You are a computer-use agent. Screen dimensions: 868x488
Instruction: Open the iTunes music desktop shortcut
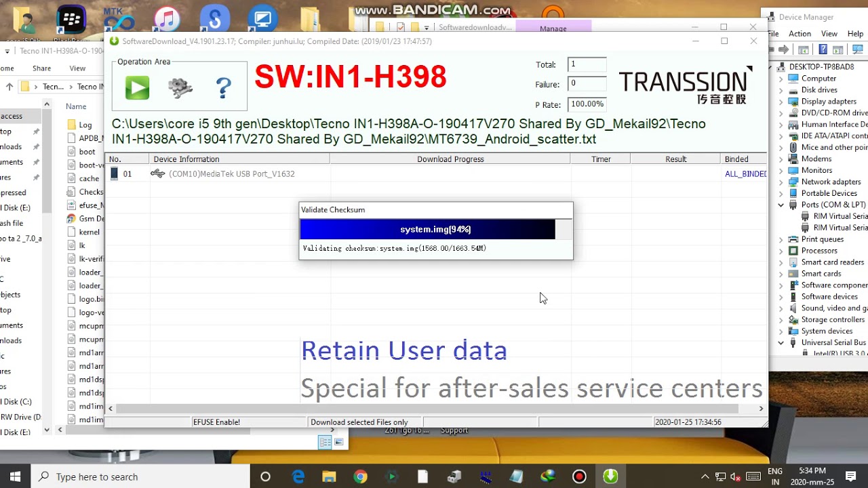coord(167,20)
